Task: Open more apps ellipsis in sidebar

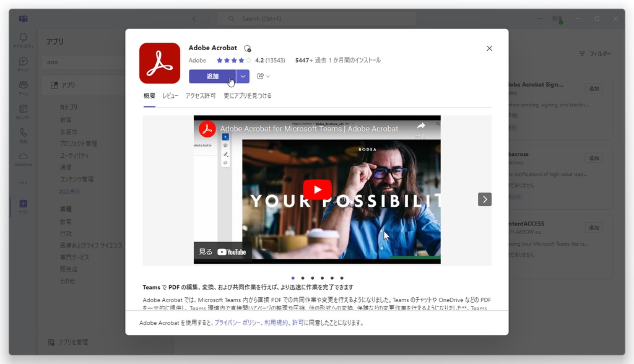Action: click(24, 183)
